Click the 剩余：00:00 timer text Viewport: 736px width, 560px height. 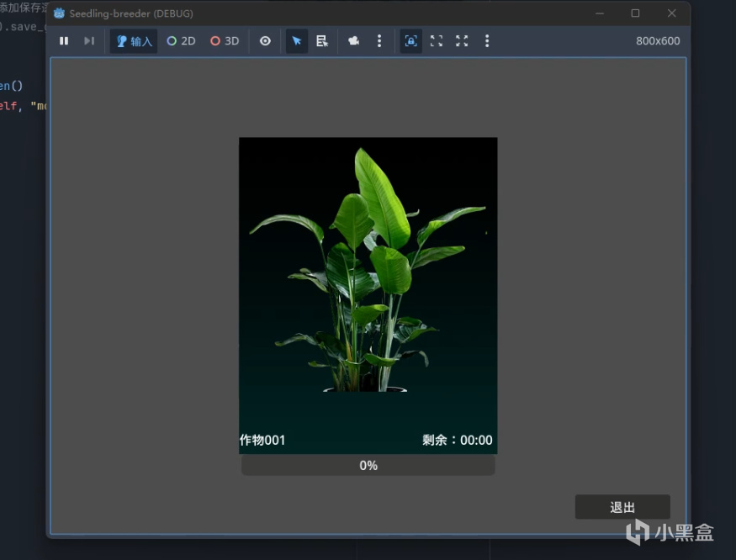(x=458, y=440)
